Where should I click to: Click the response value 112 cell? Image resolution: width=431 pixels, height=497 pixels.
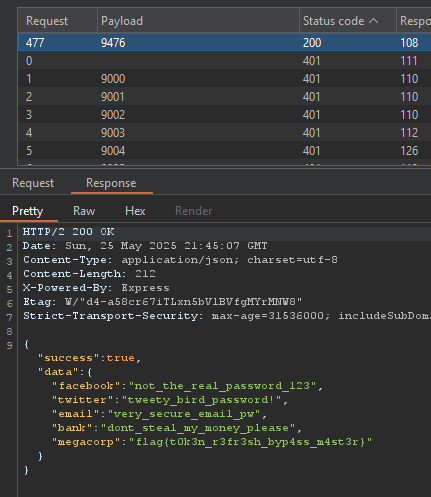(409, 133)
